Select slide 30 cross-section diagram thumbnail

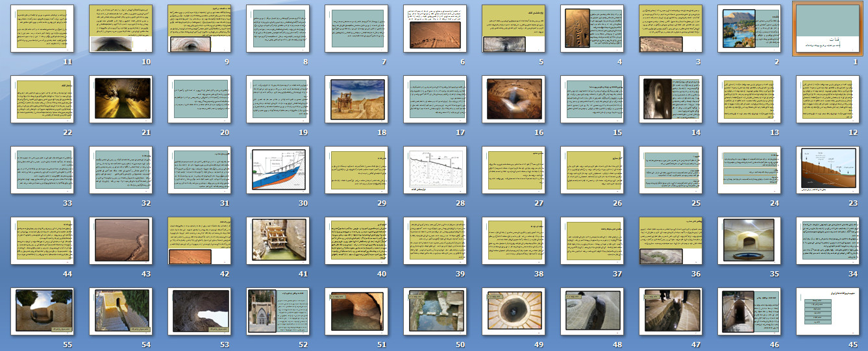278,170
